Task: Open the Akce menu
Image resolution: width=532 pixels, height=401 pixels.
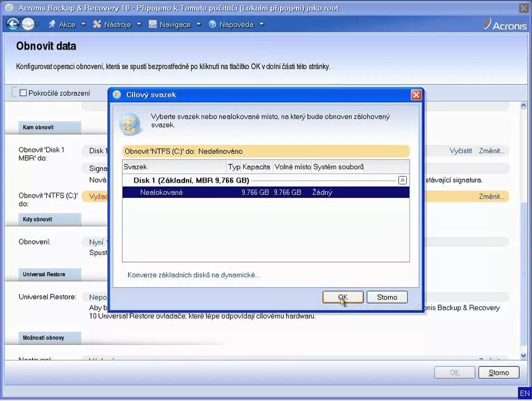Action: pyautogui.click(x=67, y=25)
